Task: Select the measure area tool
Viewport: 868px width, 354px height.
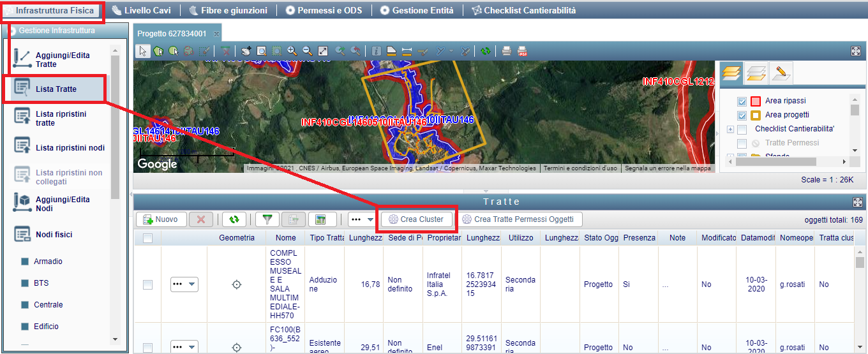Action: [391, 51]
